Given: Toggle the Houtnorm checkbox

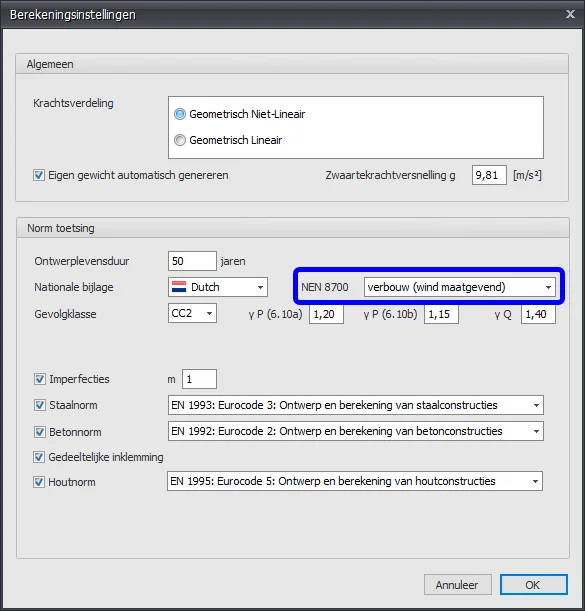Looking at the screenshot, I should click(x=39, y=482).
